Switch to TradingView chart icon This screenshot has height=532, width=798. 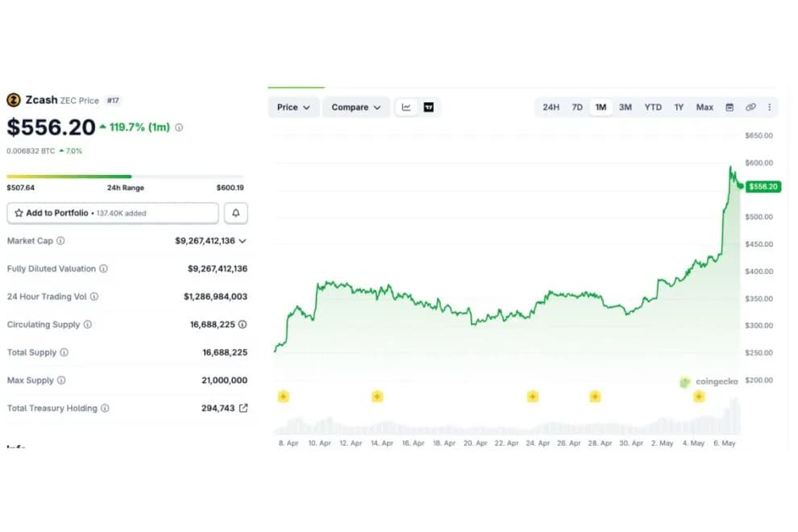tap(429, 107)
